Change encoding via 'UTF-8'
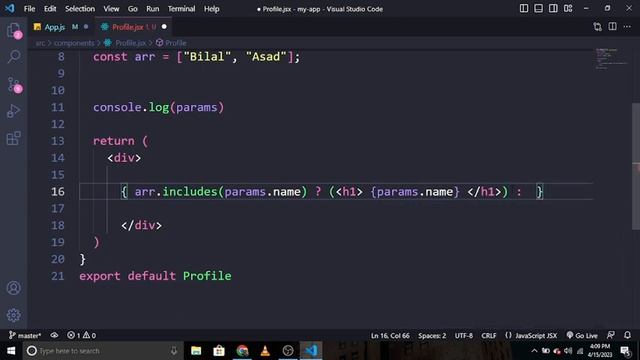The width and height of the screenshot is (640, 360). 464,336
